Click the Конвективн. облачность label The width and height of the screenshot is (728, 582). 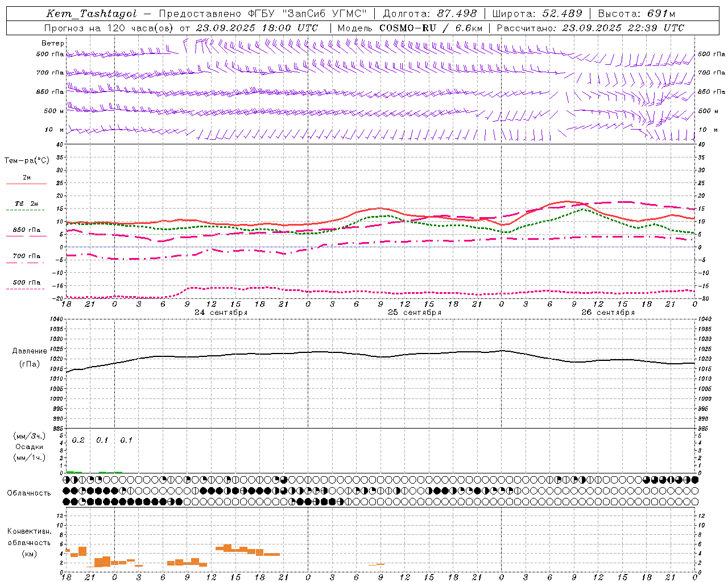point(29,537)
